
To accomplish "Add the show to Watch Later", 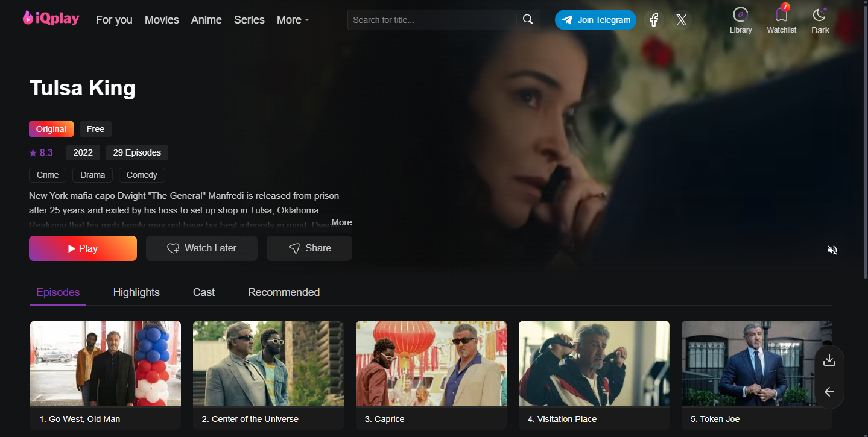I will pos(201,248).
